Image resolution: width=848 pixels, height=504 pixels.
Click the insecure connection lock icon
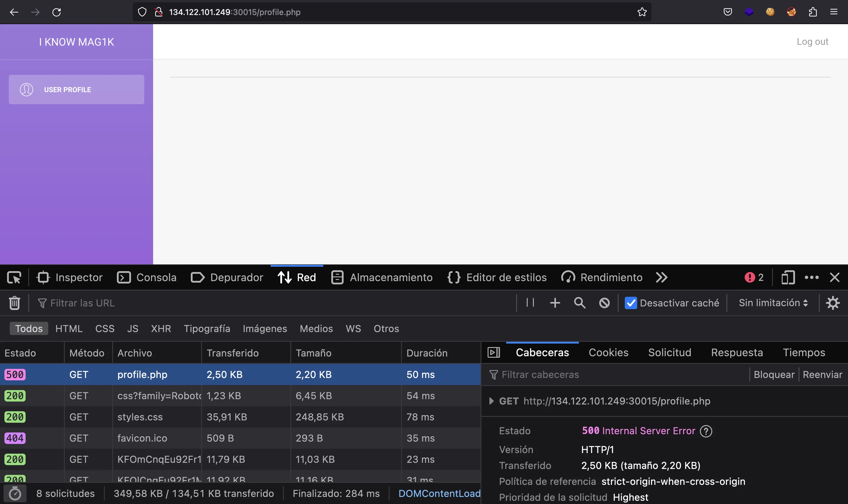[x=159, y=12]
